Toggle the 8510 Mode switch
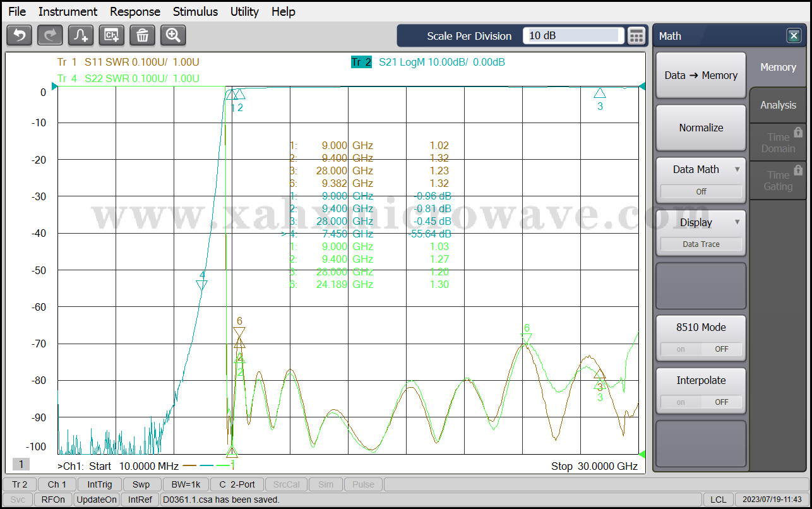 click(701, 349)
